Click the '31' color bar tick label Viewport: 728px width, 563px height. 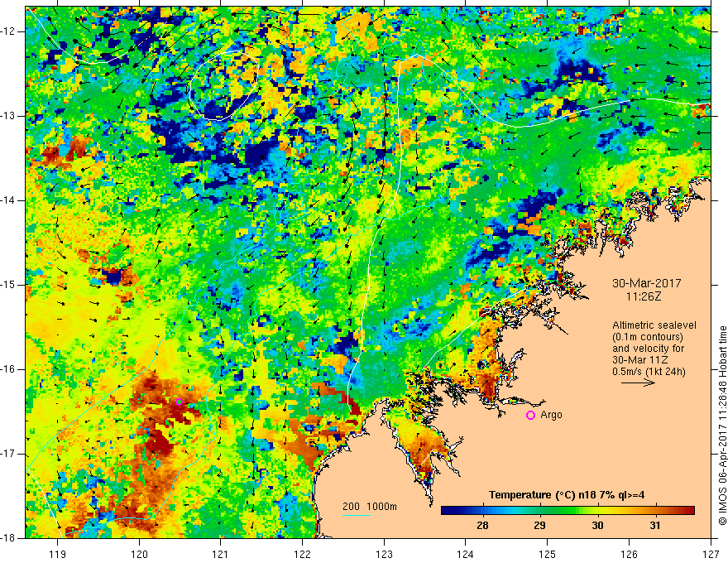pyautogui.click(x=655, y=526)
